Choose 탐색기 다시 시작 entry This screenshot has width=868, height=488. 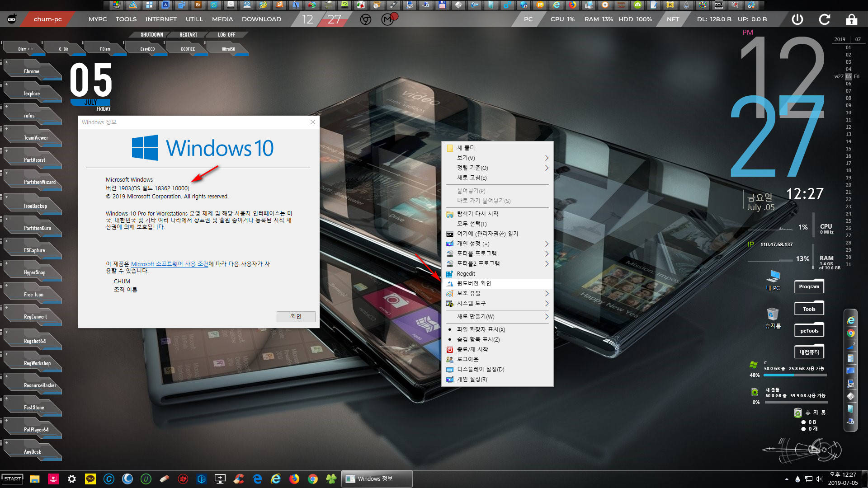pyautogui.click(x=497, y=214)
